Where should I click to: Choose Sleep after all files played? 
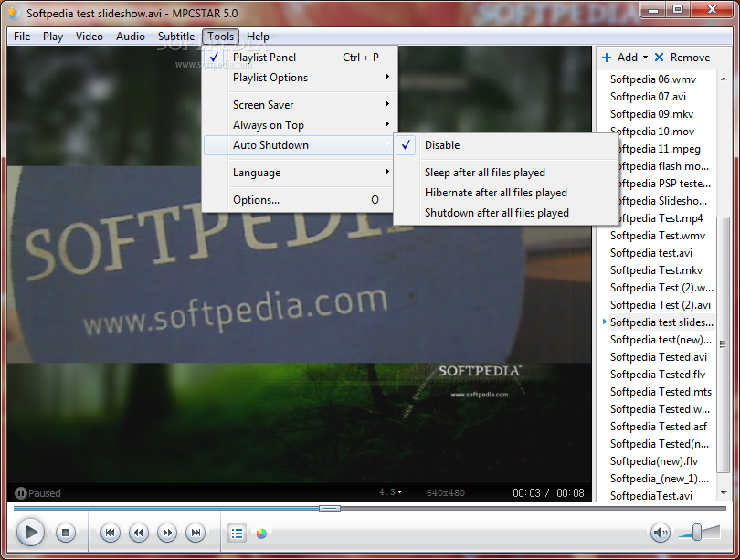506,173
